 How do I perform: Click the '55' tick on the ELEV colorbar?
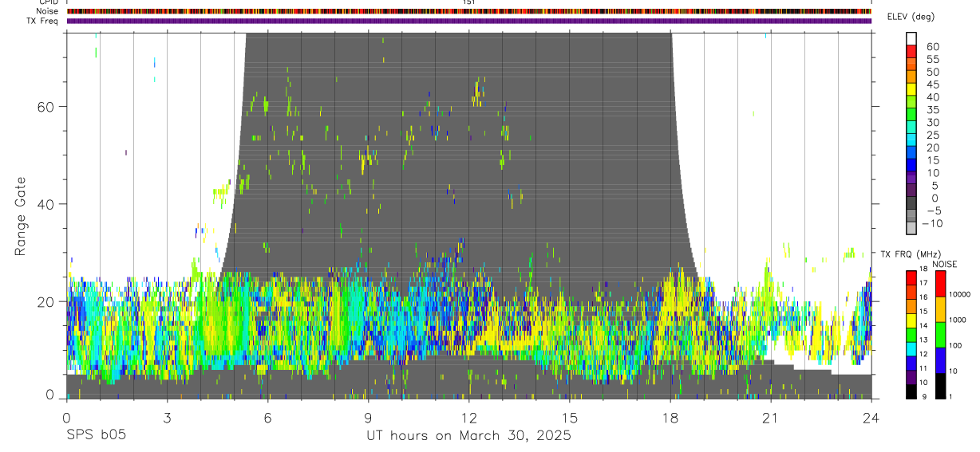coord(932,59)
